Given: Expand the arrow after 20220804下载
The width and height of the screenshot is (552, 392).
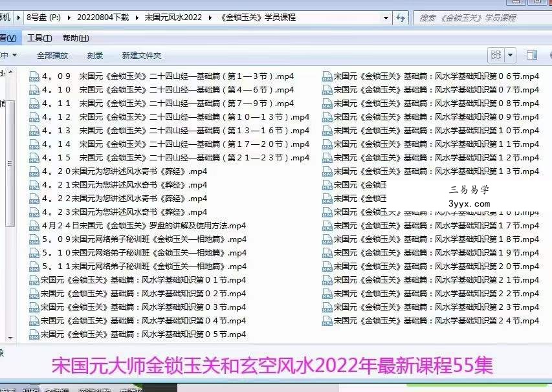Looking at the screenshot, I should [x=137, y=17].
